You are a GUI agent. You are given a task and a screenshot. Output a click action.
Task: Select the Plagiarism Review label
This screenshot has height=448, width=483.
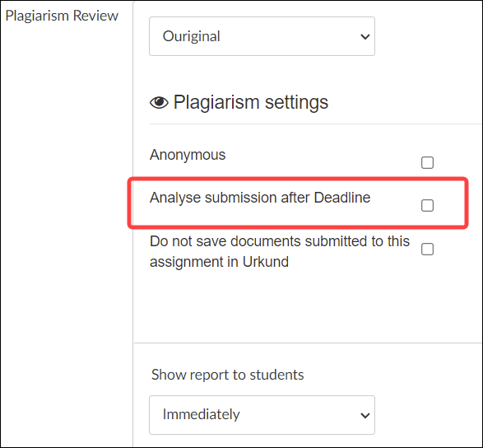click(x=62, y=16)
